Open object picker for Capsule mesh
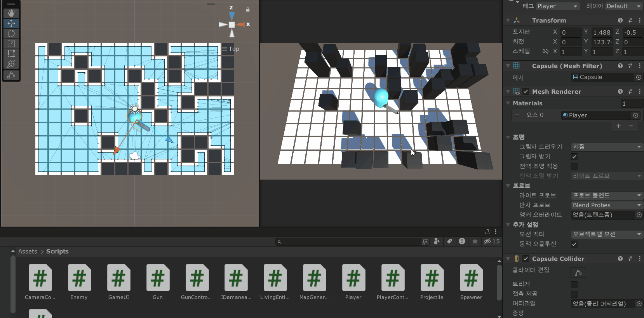The image size is (644, 318). [639, 77]
